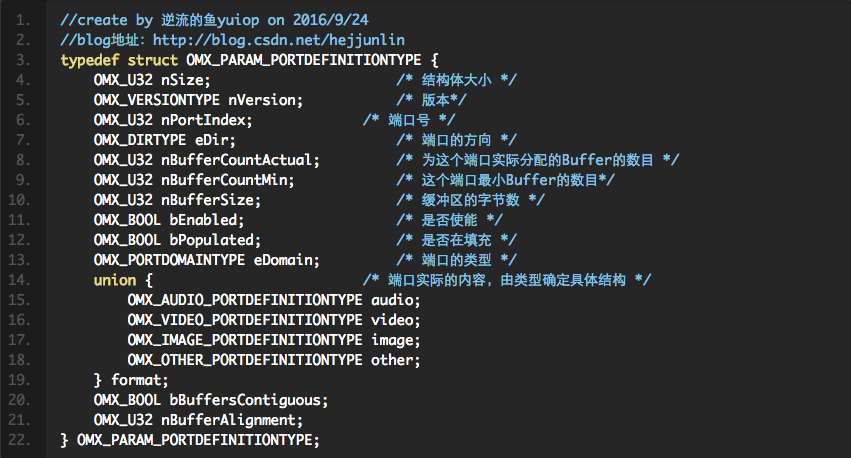The width and height of the screenshot is (851, 458).
Task: Click the OMX_AUDIO_PORTDEFINITIONTYPE type name
Action: click(x=244, y=300)
